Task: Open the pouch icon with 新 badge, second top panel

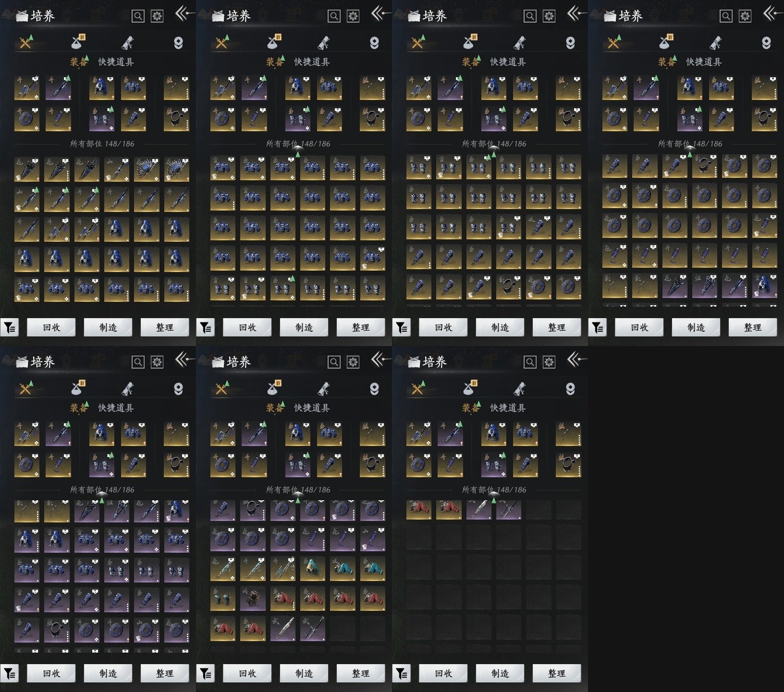Action: click(274, 43)
